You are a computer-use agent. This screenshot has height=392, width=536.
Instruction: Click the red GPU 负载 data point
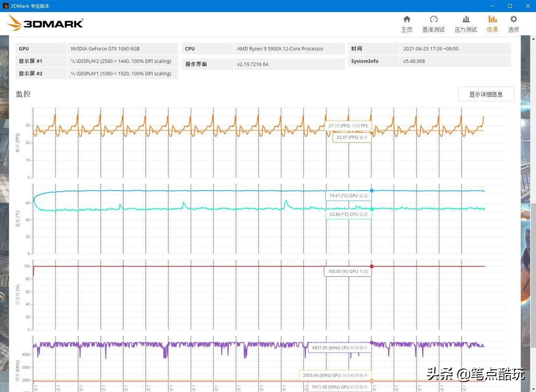click(372, 266)
